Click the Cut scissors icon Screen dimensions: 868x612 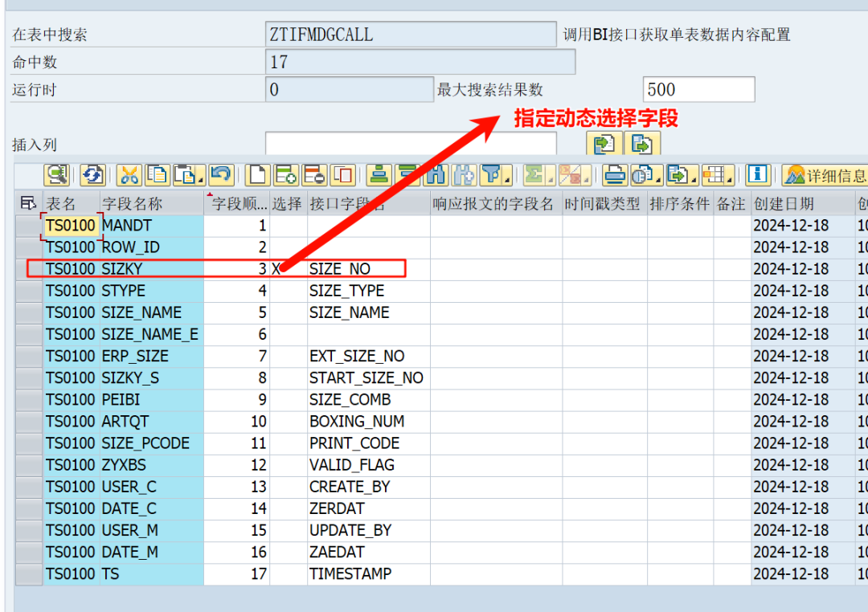tap(129, 175)
